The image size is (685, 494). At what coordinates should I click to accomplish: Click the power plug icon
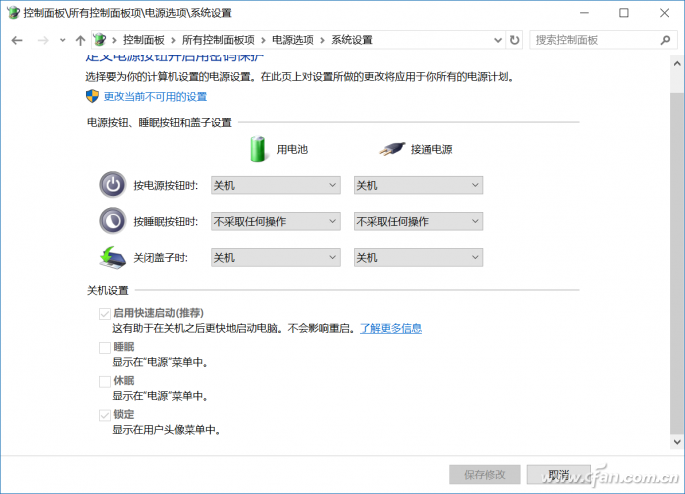(x=391, y=149)
